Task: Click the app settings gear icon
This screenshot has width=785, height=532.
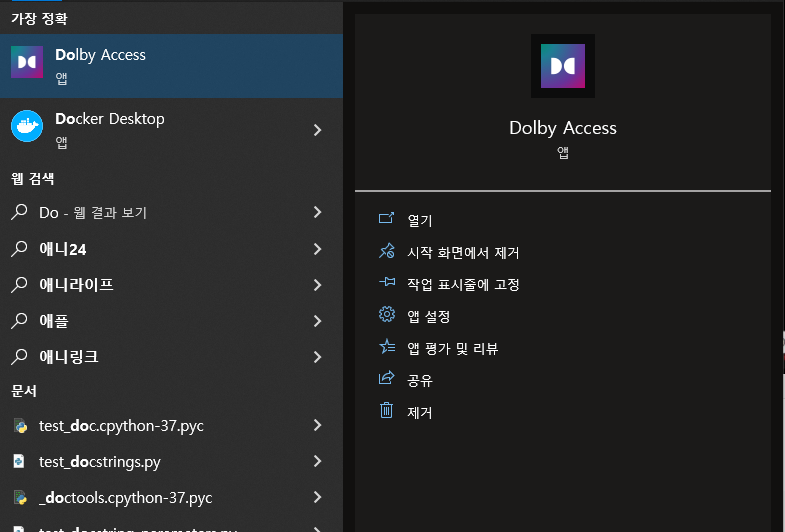Action: (x=386, y=314)
